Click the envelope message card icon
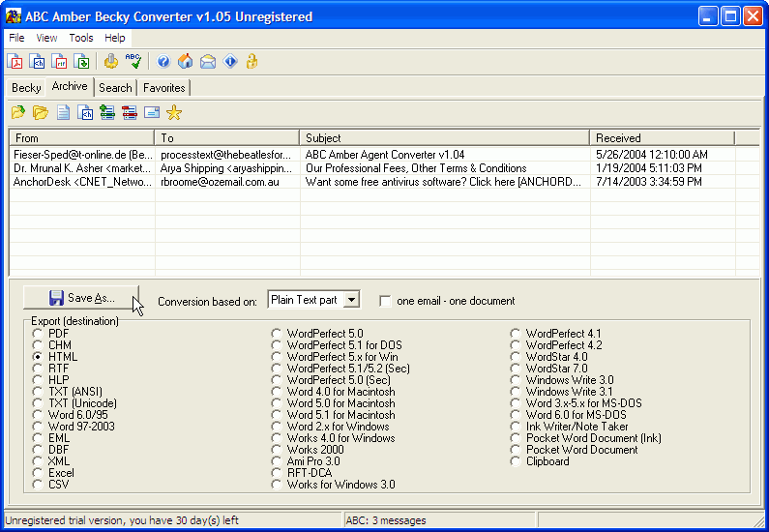This screenshot has height=532, width=769. [x=152, y=112]
